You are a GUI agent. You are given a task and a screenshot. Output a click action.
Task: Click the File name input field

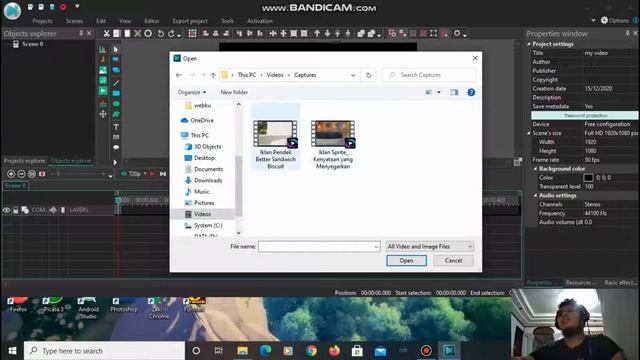(x=319, y=247)
